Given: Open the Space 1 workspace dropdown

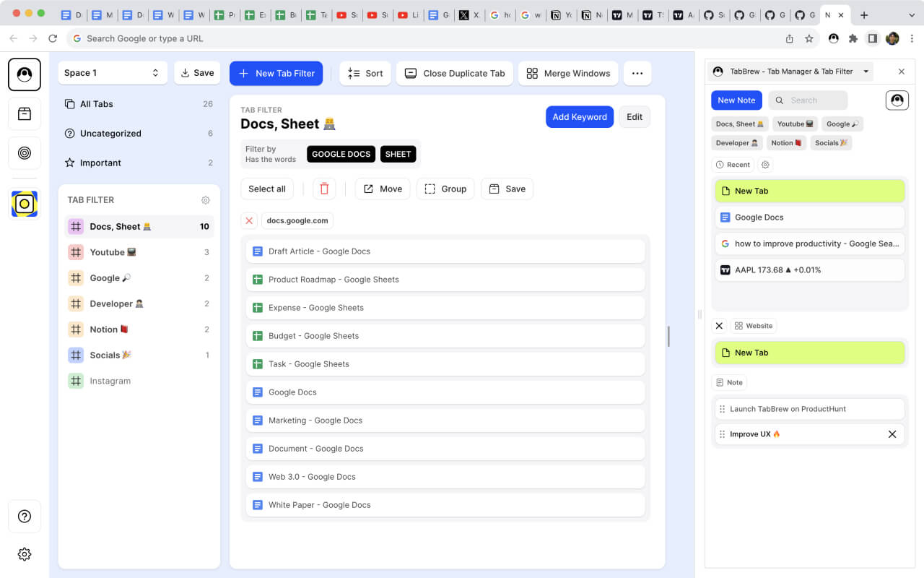Looking at the screenshot, I should (x=112, y=72).
